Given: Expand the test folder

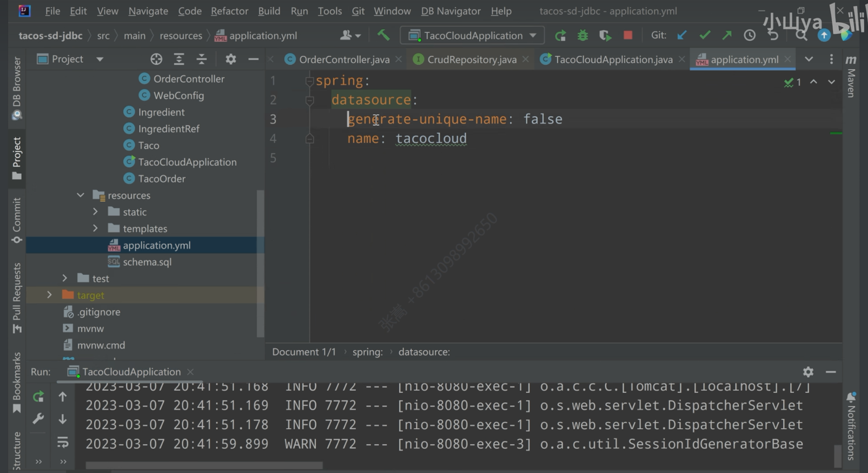Looking at the screenshot, I should tap(65, 278).
